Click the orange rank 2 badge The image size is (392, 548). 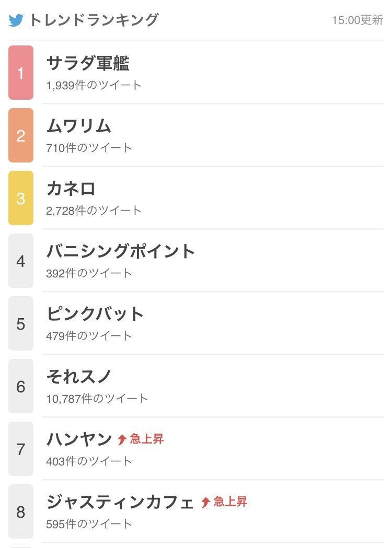pyautogui.click(x=21, y=135)
